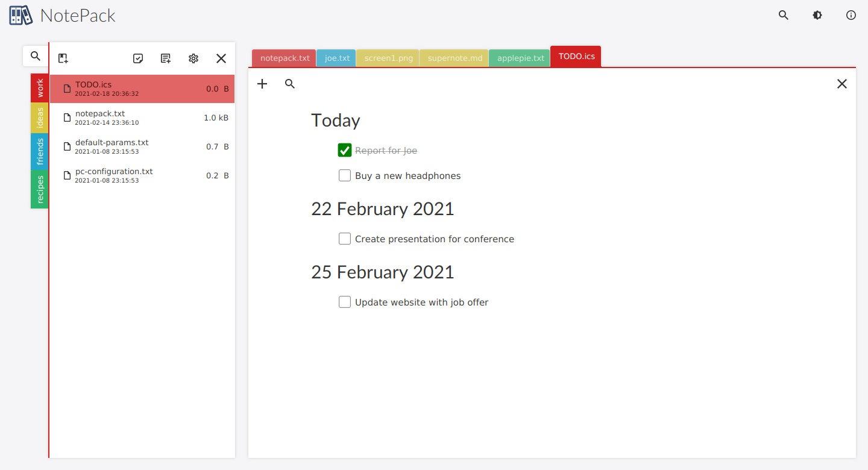Click the 'Report for Joe' task text
Screen dimensions: 868x470
click(386, 151)
